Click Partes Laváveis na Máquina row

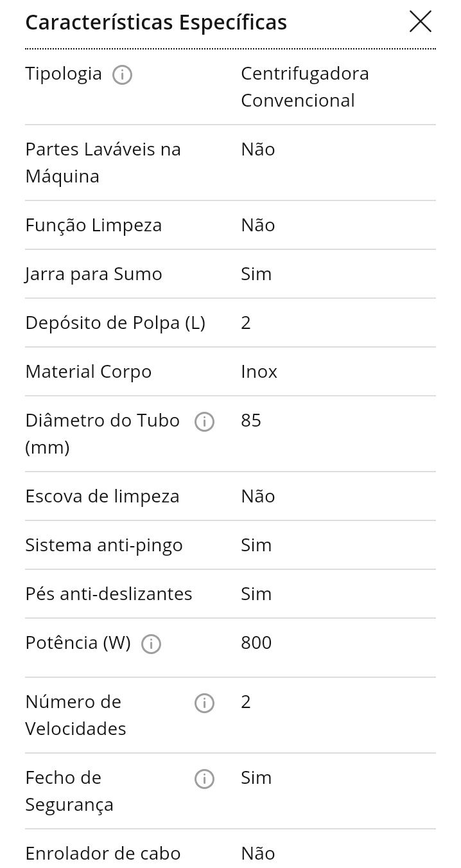(x=230, y=163)
